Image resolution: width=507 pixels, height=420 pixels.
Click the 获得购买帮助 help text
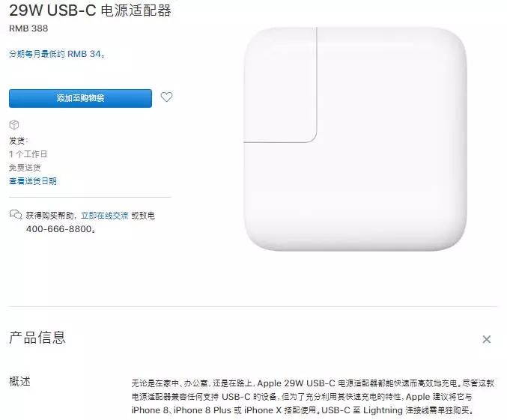tap(50, 216)
